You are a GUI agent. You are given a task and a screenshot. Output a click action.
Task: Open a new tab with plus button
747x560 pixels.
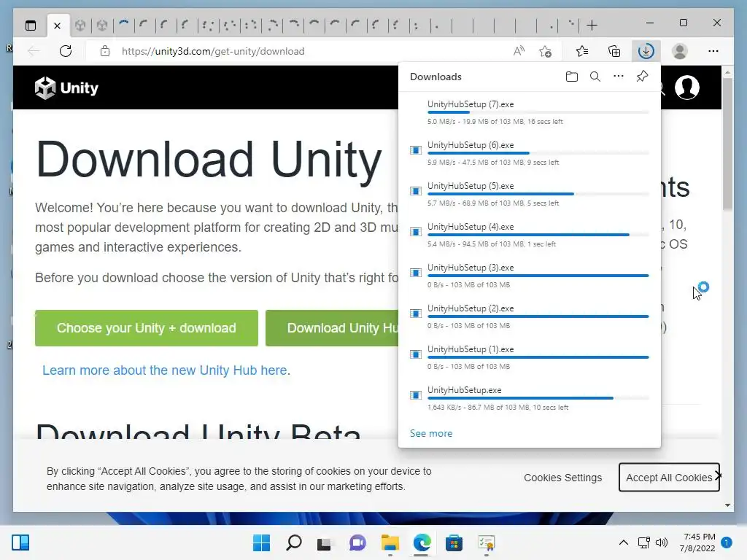click(592, 26)
